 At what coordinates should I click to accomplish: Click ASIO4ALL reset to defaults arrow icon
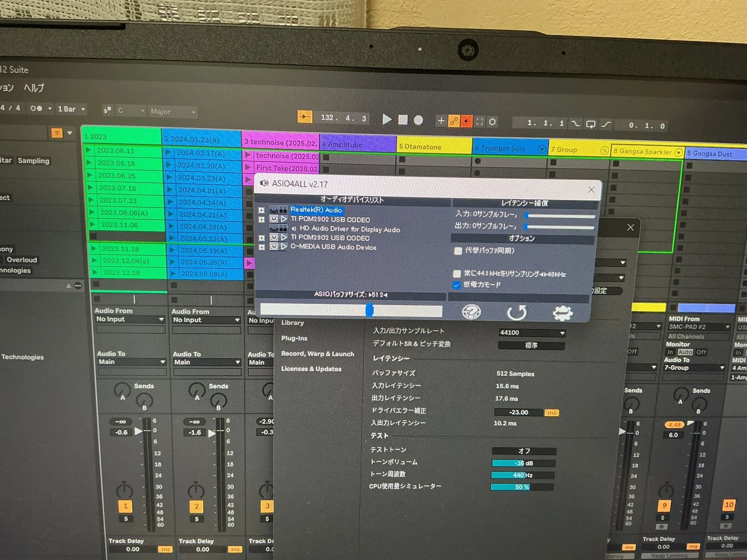(x=517, y=312)
